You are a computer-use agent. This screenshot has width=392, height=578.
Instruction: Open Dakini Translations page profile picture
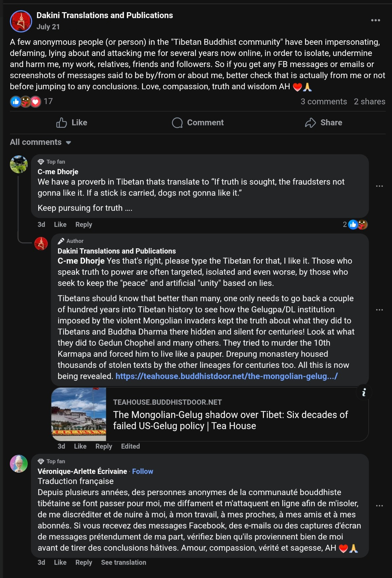21,21
